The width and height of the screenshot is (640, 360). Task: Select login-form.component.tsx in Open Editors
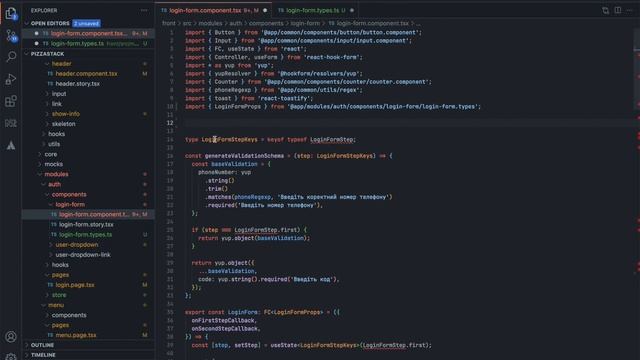pyautogui.click(x=89, y=33)
